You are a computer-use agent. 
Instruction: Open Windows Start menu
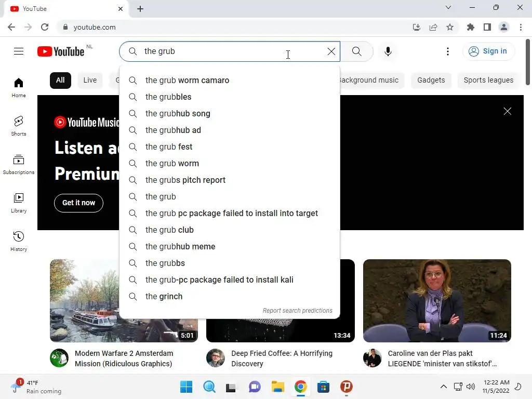tap(187, 387)
